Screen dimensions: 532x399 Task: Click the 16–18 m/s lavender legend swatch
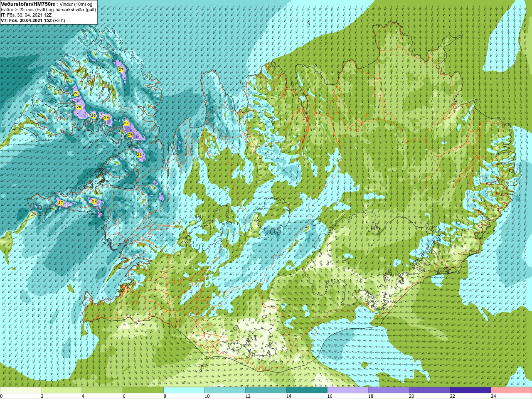point(348,390)
